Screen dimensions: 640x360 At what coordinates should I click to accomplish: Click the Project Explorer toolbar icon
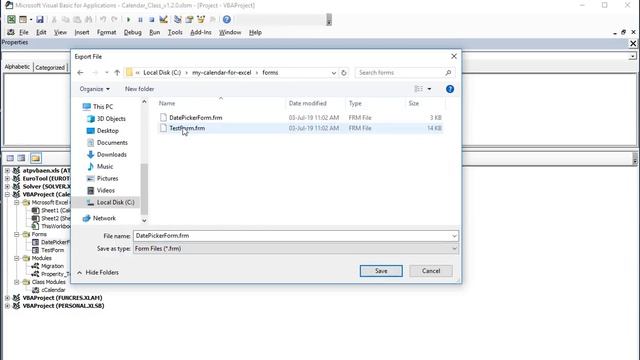pyautogui.click(x=178, y=19)
